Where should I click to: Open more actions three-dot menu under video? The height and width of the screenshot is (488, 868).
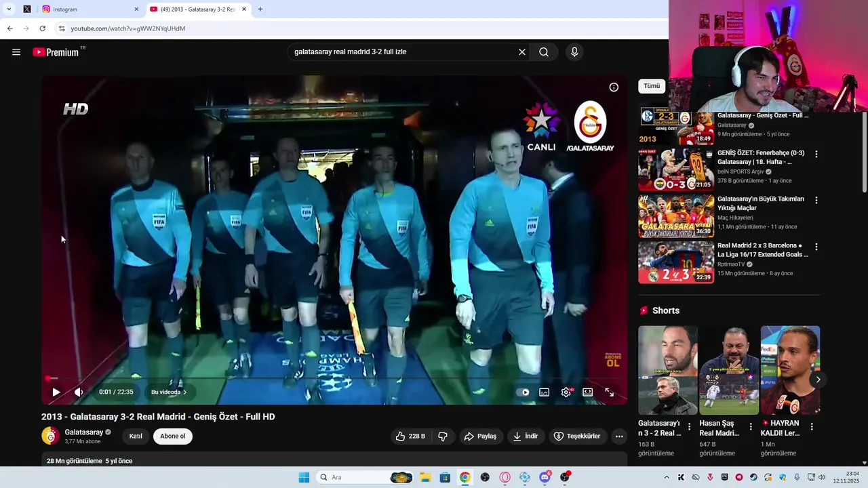(619, 436)
